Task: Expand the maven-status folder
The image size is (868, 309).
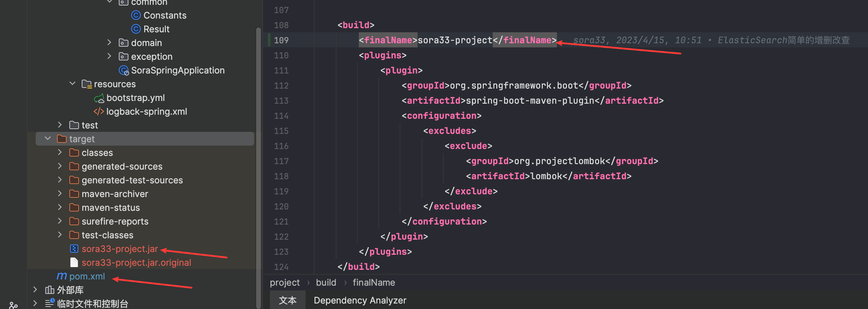Action: click(60, 207)
